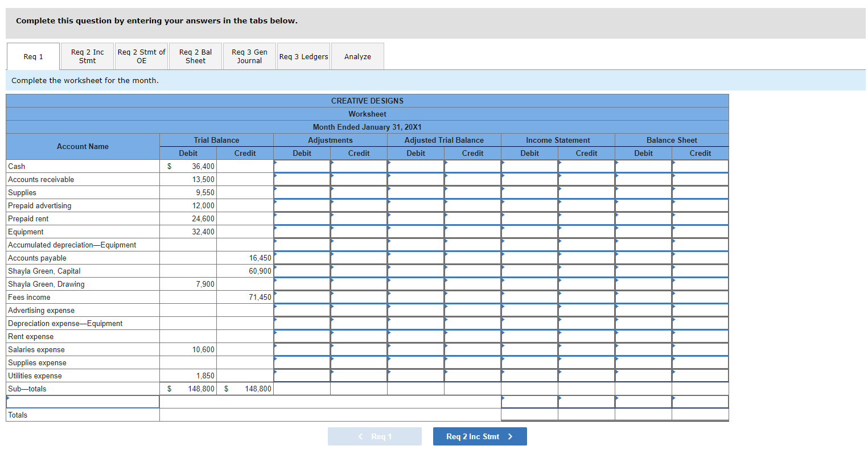The image size is (868, 454).
Task: Select Utilities expense Adjusted Trial Balance Debit cell
Action: (416, 375)
